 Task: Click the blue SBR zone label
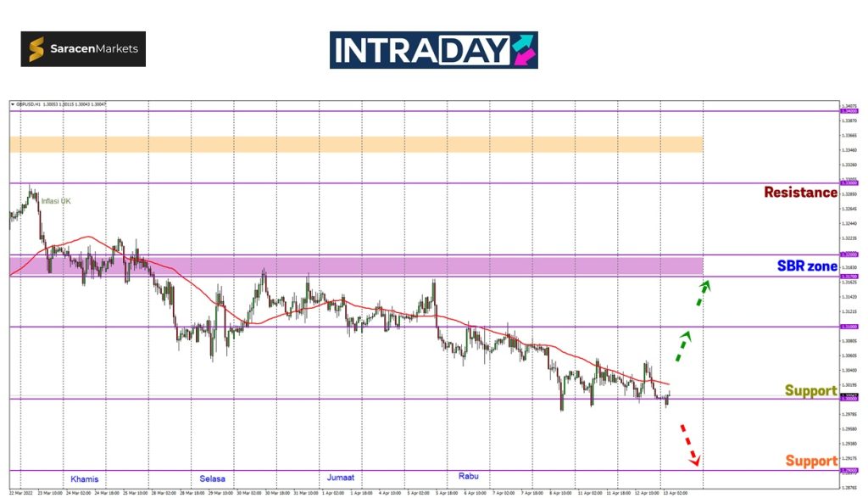pyautogui.click(x=807, y=266)
